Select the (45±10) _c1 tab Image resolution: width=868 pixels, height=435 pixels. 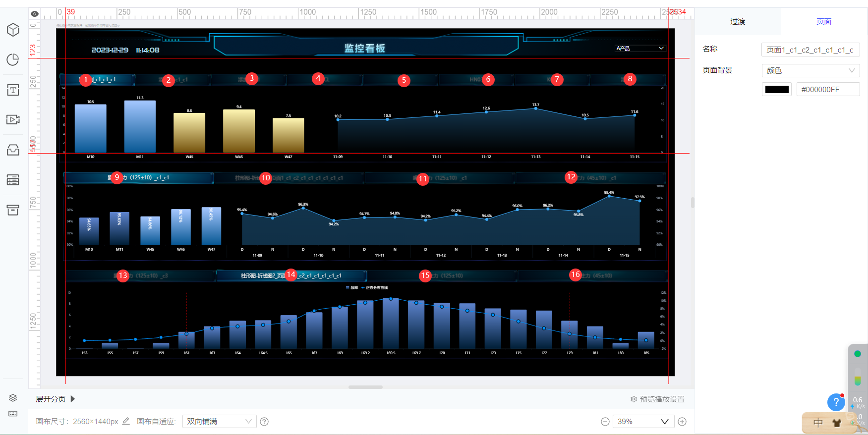click(x=590, y=177)
